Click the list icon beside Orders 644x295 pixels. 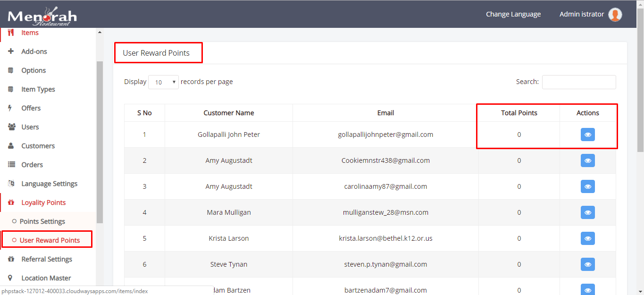tap(11, 165)
